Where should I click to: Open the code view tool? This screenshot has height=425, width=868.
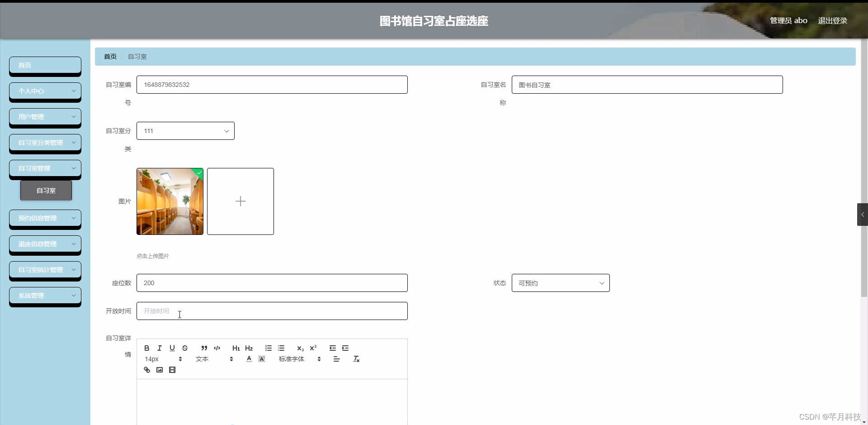217,348
